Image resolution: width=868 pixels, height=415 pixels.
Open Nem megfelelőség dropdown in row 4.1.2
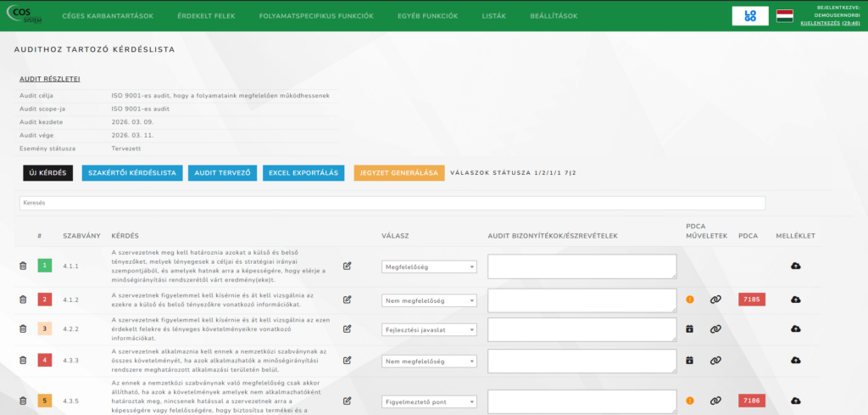(x=429, y=300)
